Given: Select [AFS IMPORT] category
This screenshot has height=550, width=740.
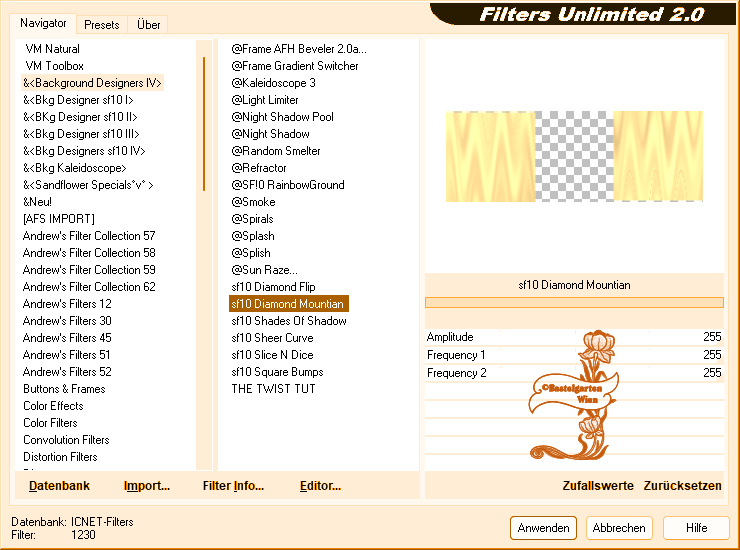Looking at the screenshot, I should click(x=59, y=219).
